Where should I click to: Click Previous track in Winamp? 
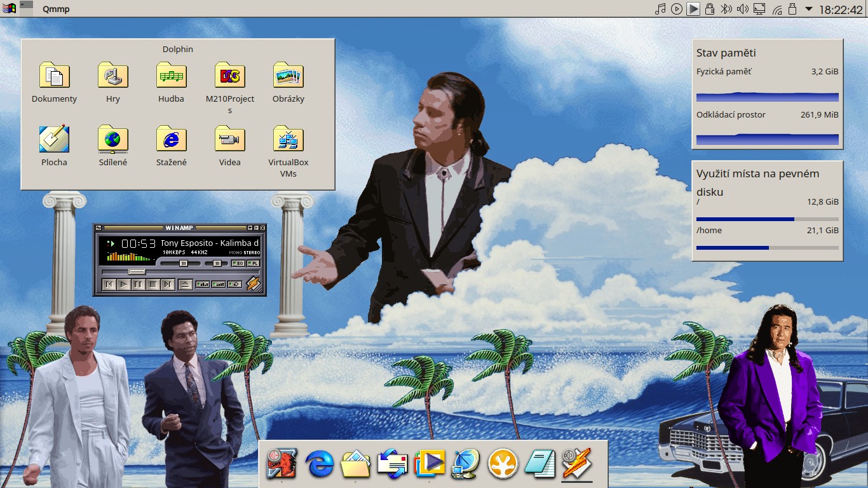(109, 285)
